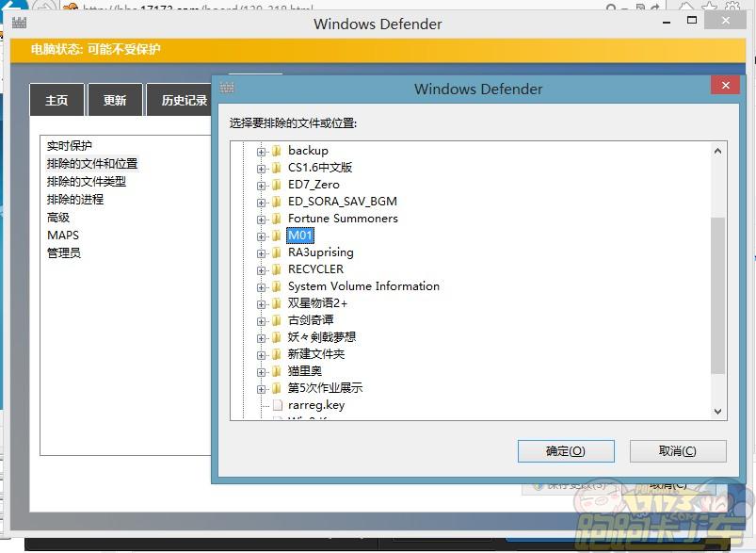Viewport: 756px width, 553px height.
Task: Close the folder selection dialog
Action: (726, 86)
